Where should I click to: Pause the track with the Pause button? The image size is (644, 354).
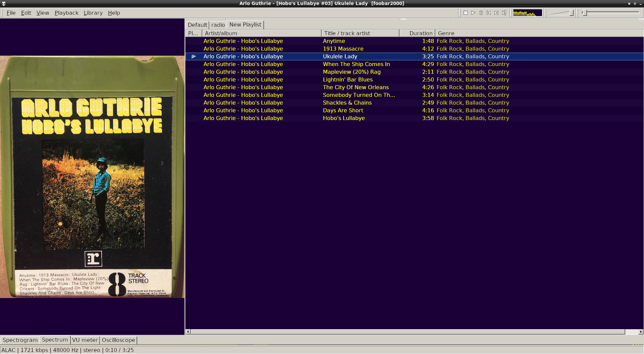(481, 13)
